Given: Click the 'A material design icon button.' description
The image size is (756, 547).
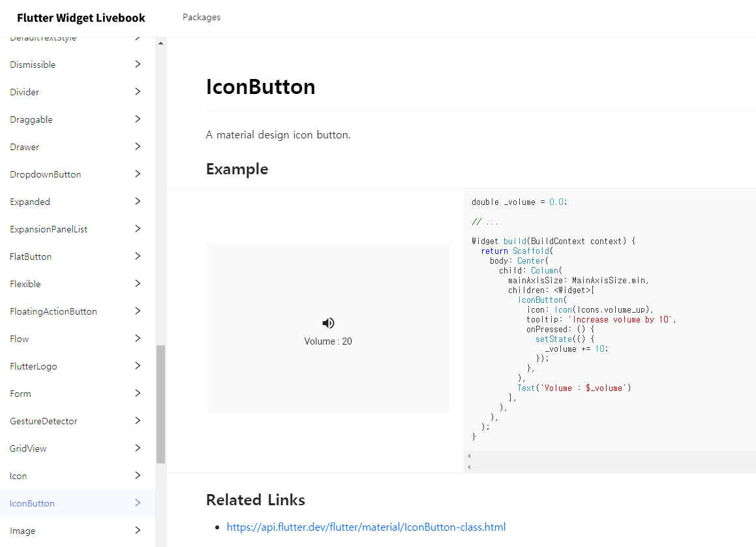Looking at the screenshot, I should (x=278, y=135).
